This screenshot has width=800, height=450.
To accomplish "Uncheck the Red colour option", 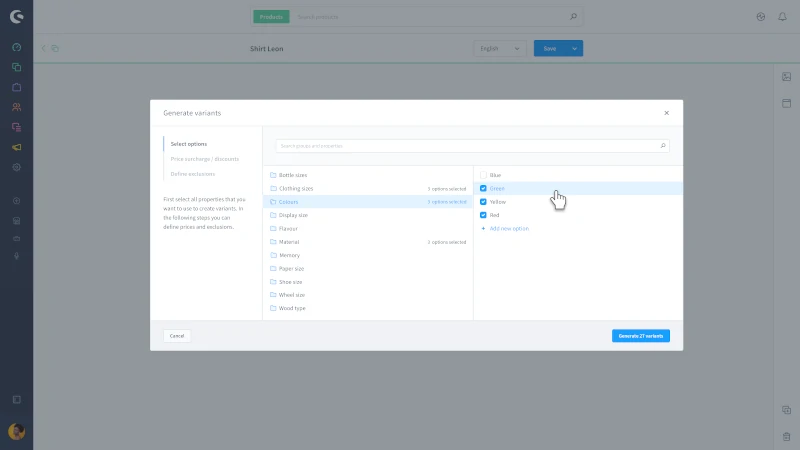I will 484,215.
